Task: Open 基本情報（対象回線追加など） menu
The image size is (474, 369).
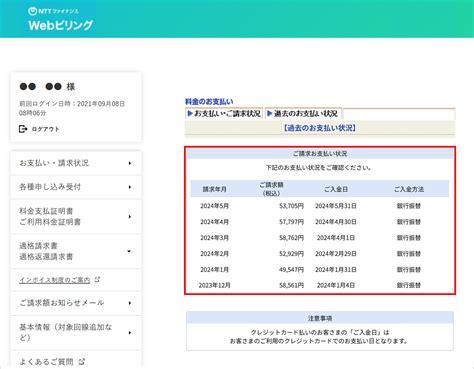Action: coord(76,333)
